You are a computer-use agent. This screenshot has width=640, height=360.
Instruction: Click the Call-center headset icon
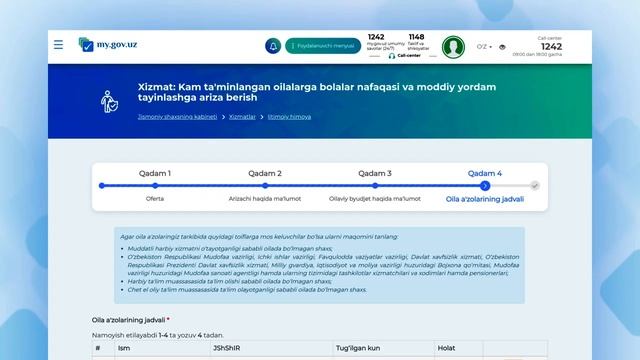click(x=392, y=56)
